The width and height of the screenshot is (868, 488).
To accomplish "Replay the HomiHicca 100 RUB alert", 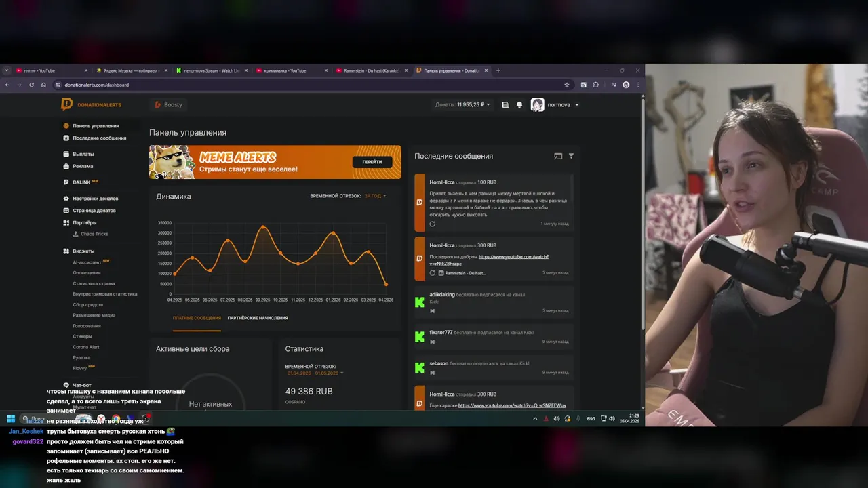I will click(x=433, y=224).
